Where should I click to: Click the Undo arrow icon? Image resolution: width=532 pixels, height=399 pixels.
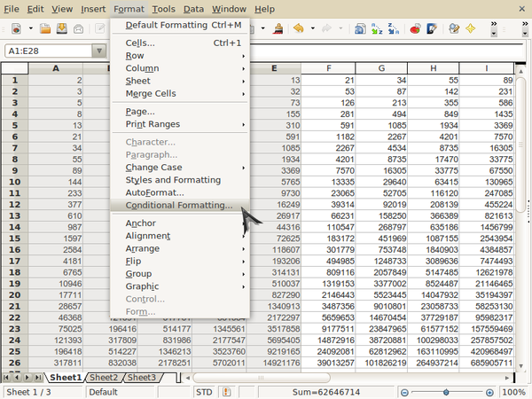point(299,29)
